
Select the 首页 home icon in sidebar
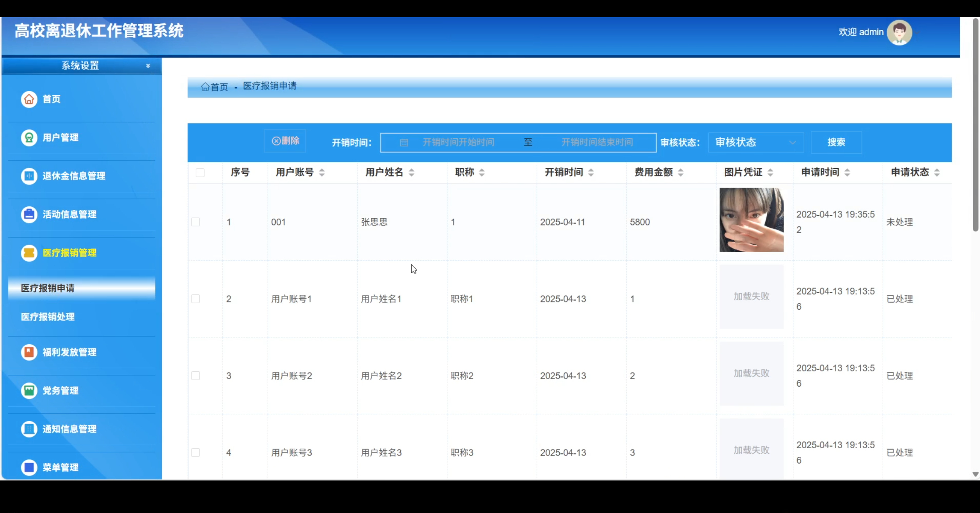click(29, 99)
